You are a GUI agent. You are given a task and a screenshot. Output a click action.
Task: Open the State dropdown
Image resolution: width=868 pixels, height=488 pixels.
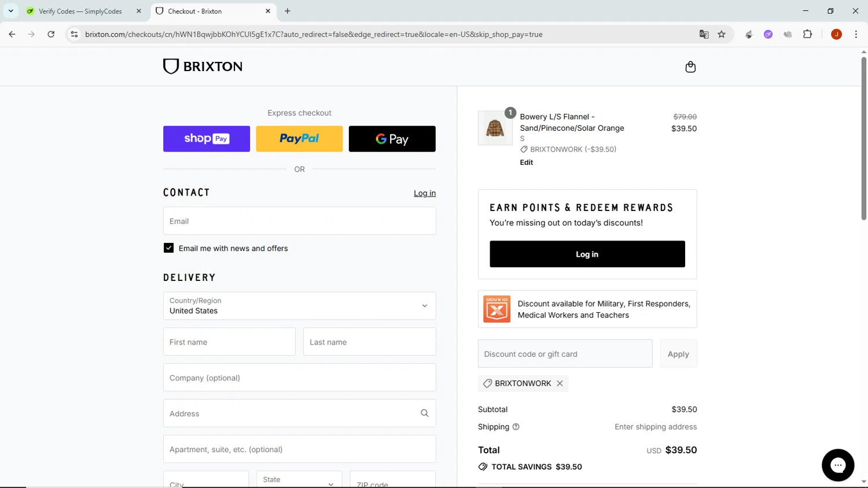point(299,480)
